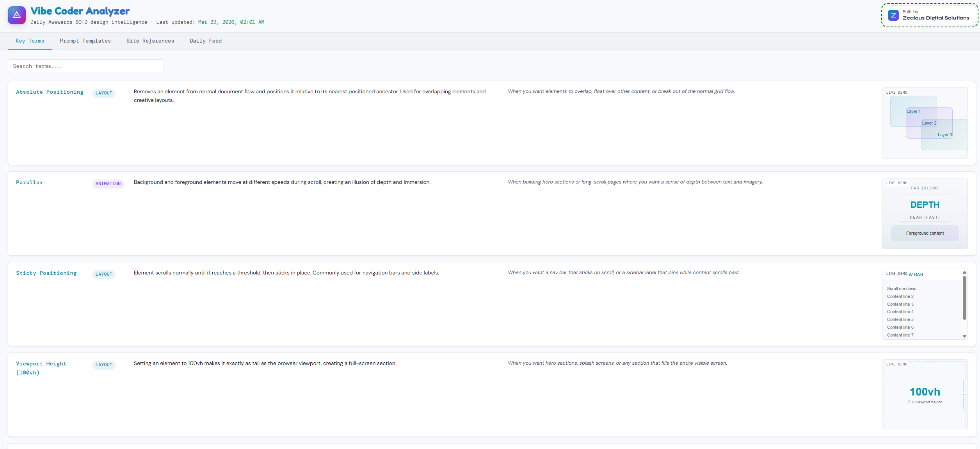This screenshot has width=980, height=449.
Task: Click the Foreground content block in Parallax demo
Action: [925, 233]
